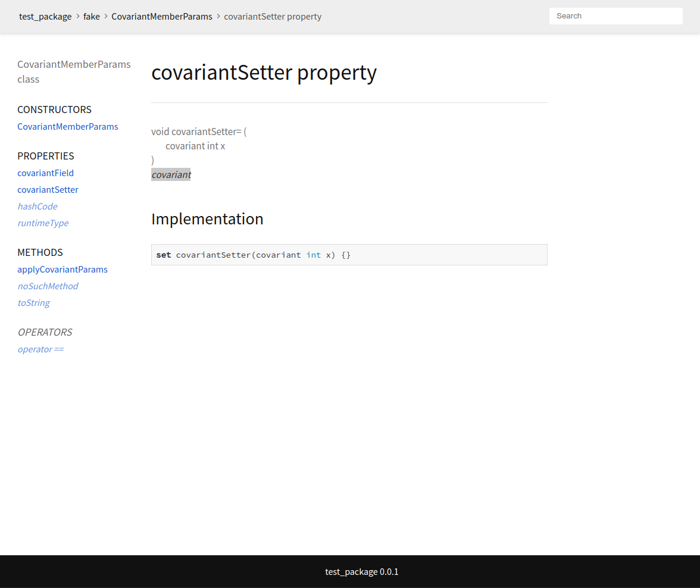Click the Implementation section heading
Screen dimensions: 700x588
tap(207, 219)
